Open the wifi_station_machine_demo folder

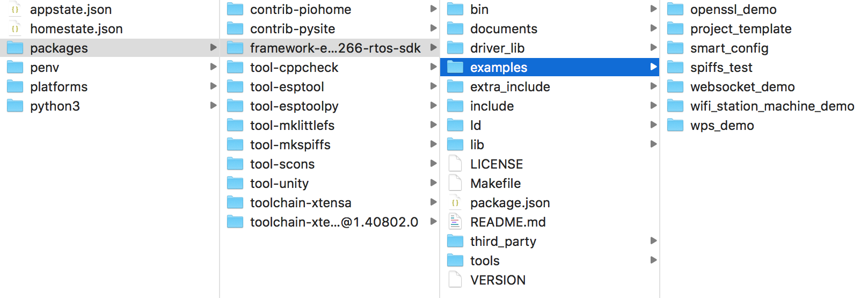tap(772, 106)
